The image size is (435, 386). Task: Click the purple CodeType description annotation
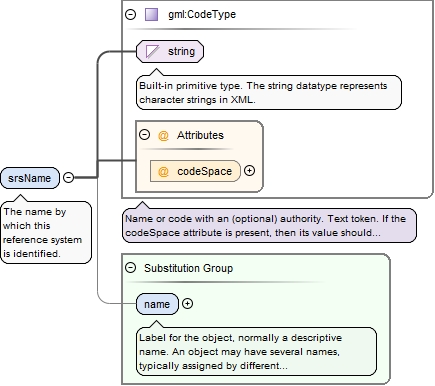click(269, 226)
